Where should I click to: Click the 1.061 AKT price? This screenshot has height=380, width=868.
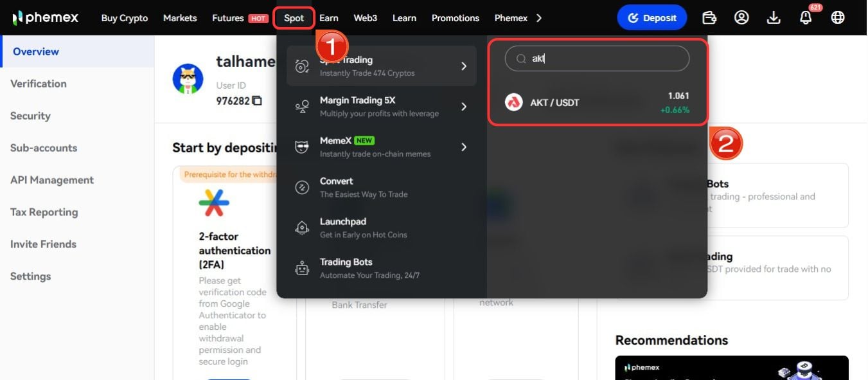coord(678,96)
